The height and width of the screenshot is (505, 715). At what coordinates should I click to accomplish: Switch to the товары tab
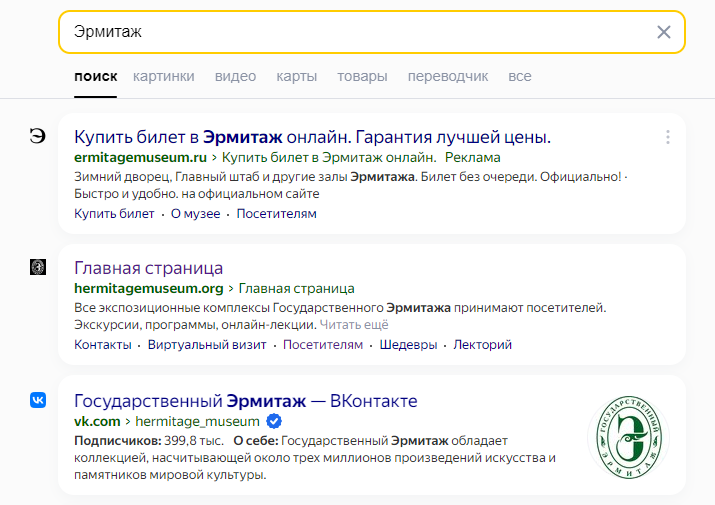pos(362,76)
